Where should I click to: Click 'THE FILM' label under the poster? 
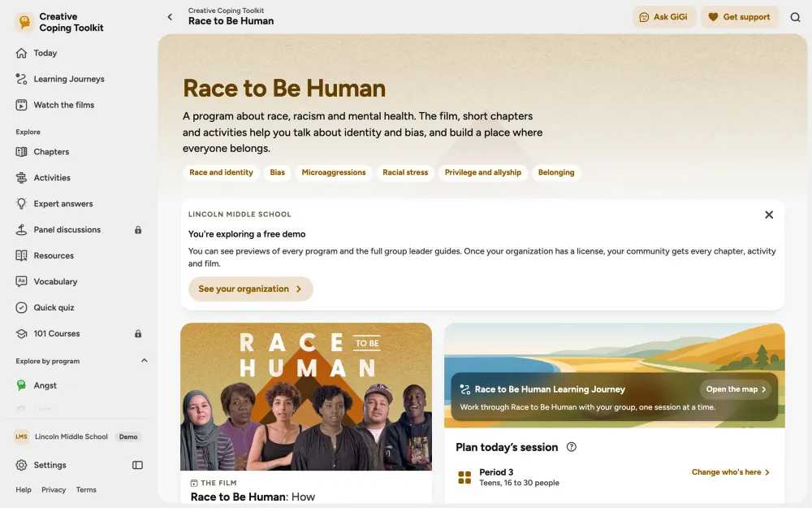(218, 483)
